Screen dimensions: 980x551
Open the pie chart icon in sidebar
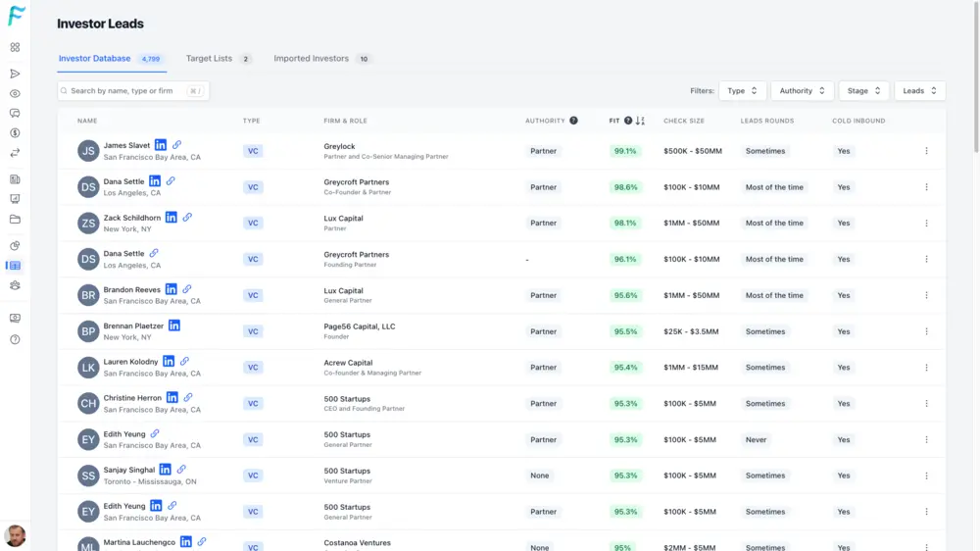pos(15,246)
